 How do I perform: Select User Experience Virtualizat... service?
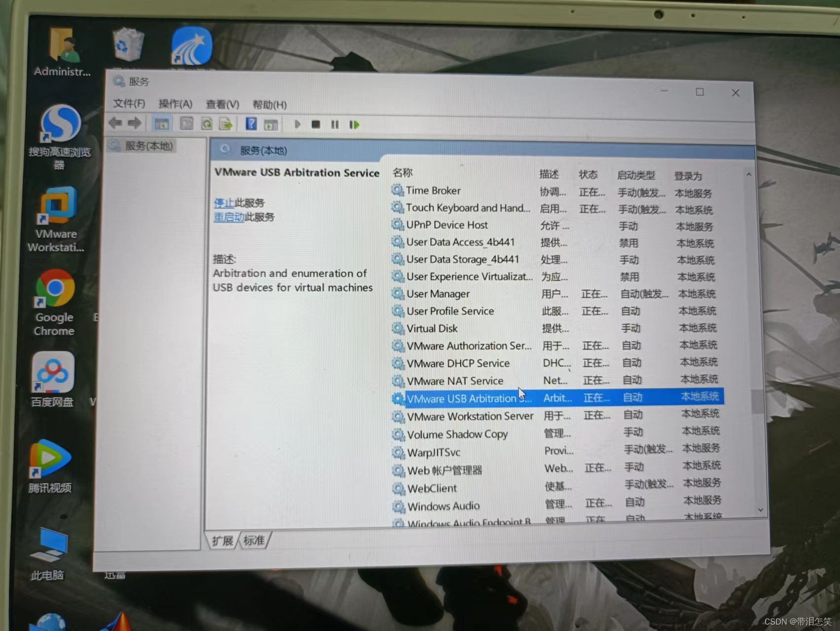554,277
